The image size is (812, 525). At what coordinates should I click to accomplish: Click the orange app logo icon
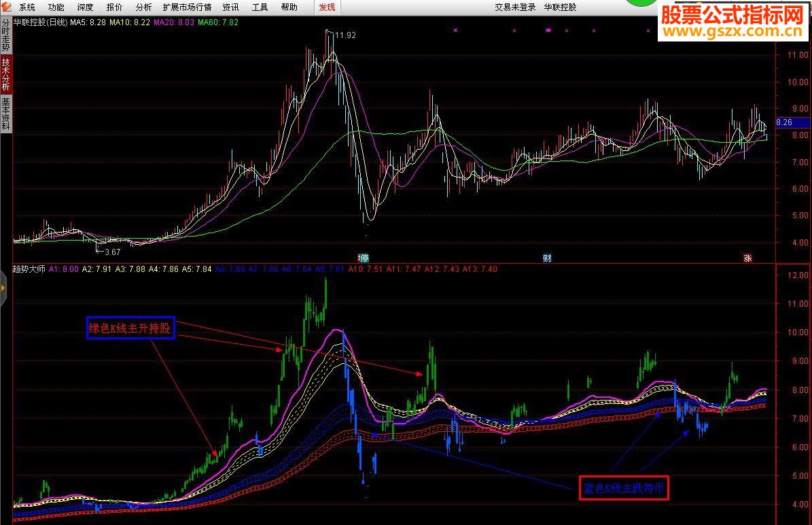[x=6, y=7]
